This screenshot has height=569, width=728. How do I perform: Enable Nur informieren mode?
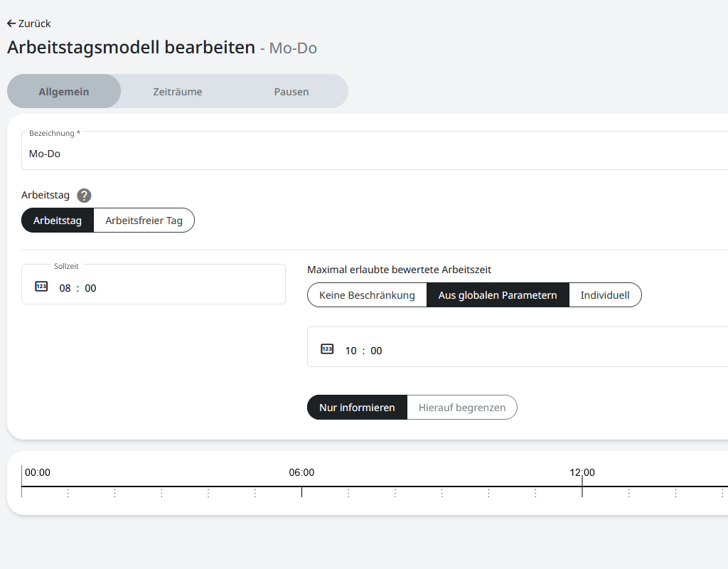(357, 408)
